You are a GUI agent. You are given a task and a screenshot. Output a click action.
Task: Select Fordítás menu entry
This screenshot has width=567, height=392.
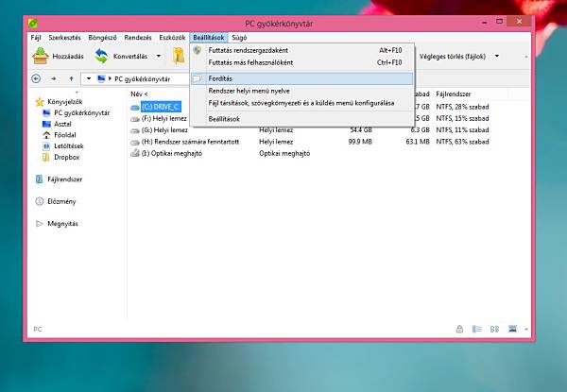pyautogui.click(x=220, y=78)
